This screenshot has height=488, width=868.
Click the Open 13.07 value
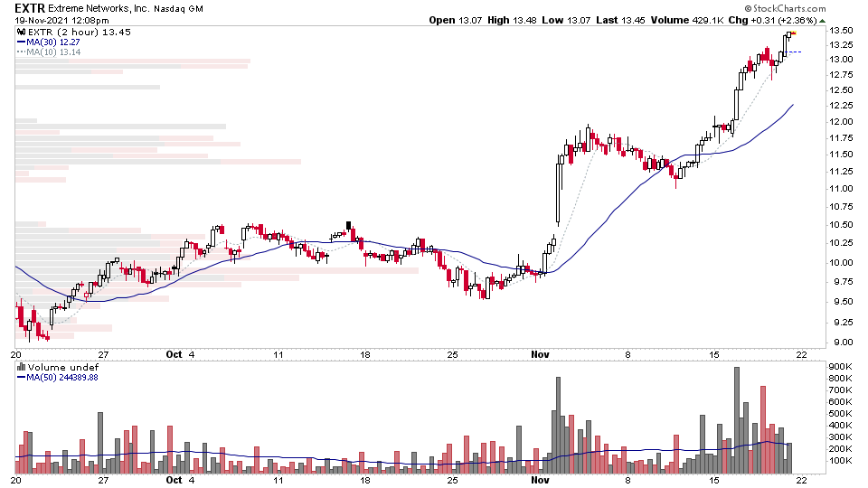pos(456,21)
